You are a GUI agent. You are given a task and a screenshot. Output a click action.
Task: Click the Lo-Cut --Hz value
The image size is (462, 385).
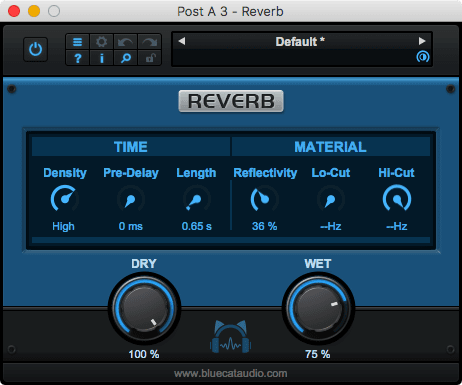(x=330, y=226)
